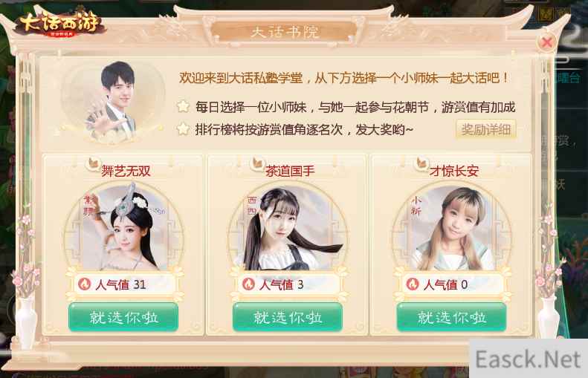Click the 茶道国手 title text
The width and height of the screenshot is (588, 378).
290,172
